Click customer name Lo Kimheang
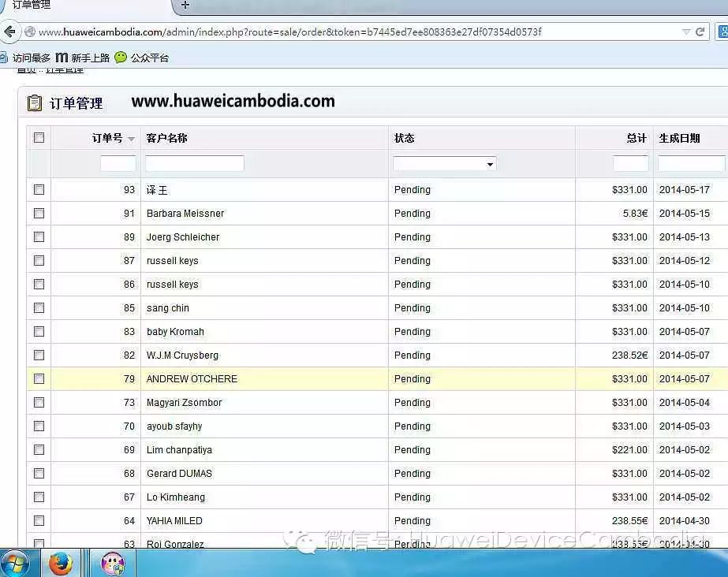Image resolution: width=728 pixels, height=577 pixels. click(x=176, y=497)
